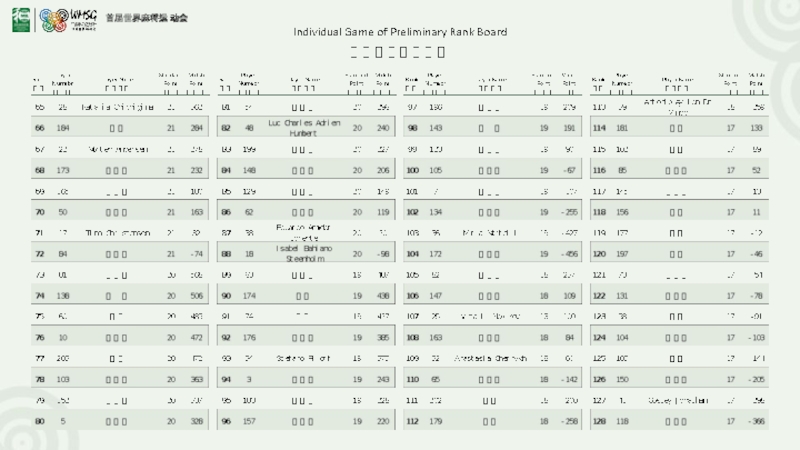
Task: Select the rank 74 cell
Action: click(x=39, y=296)
